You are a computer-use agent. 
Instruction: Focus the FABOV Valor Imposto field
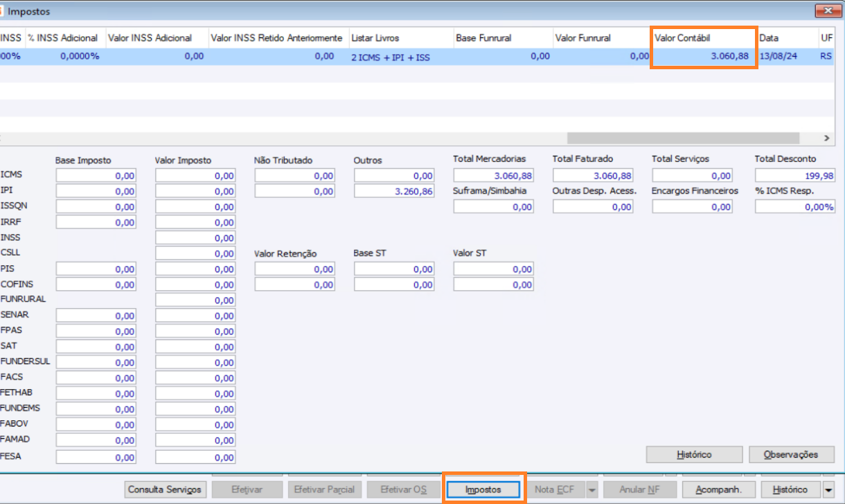pyautogui.click(x=195, y=425)
